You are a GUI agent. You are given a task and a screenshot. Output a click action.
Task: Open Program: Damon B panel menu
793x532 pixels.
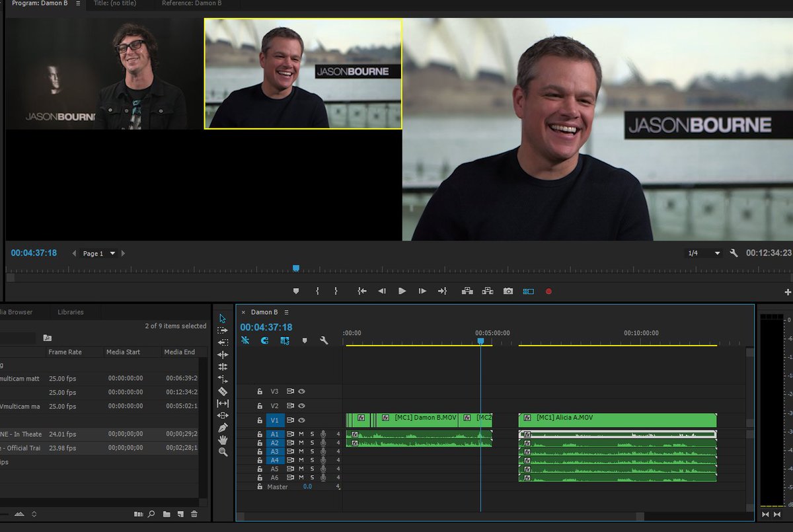click(x=77, y=3)
